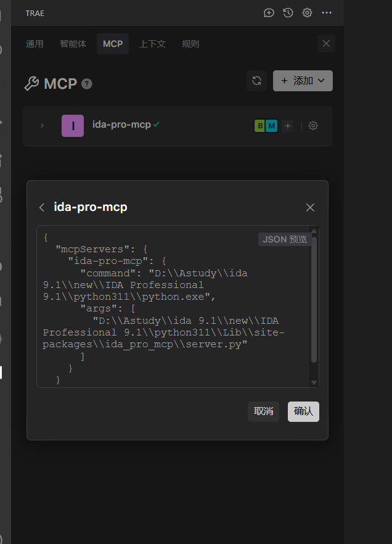Close the ida-pro-mcp dialog
The width and height of the screenshot is (392, 544).
(310, 207)
